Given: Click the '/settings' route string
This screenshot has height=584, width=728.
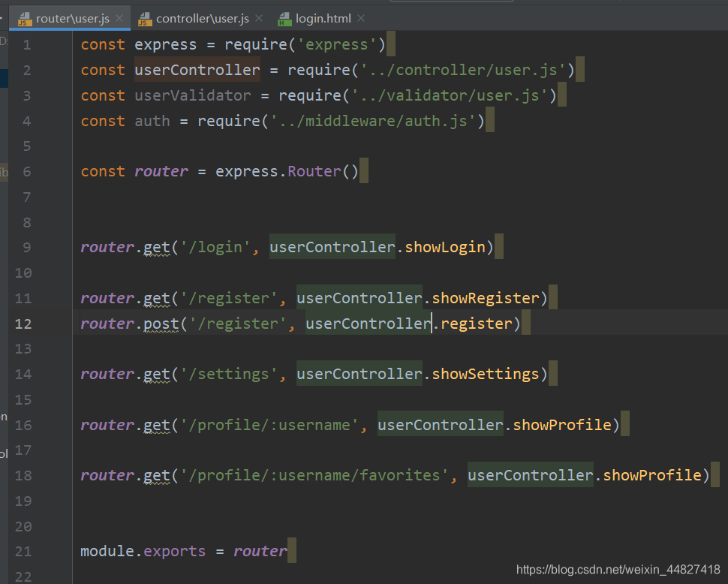Looking at the screenshot, I should coord(229,374).
